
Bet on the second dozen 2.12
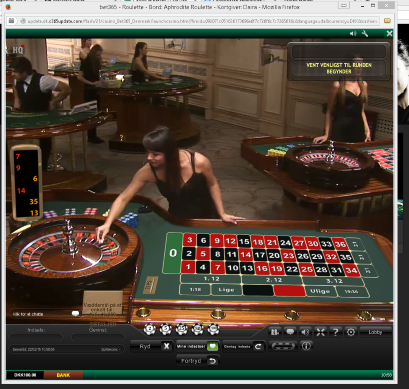(274, 280)
